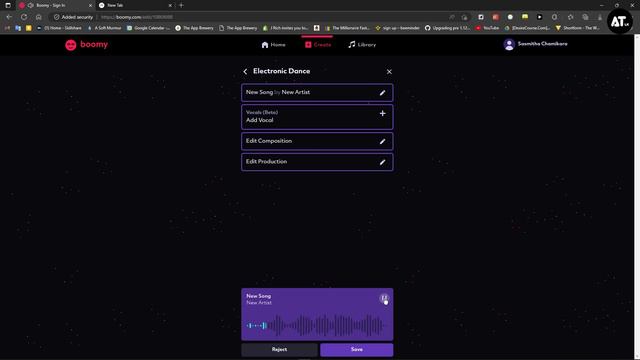Open the tab actions menu icon

[x=8, y=5]
